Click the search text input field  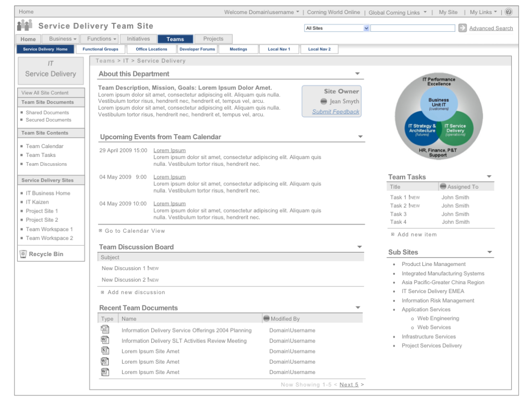click(413, 28)
